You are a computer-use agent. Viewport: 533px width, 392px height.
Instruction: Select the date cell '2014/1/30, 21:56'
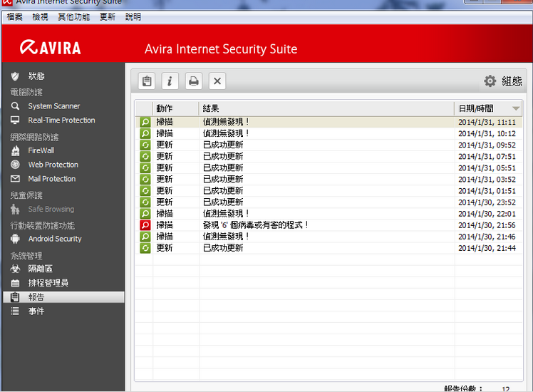pyautogui.click(x=487, y=225)
